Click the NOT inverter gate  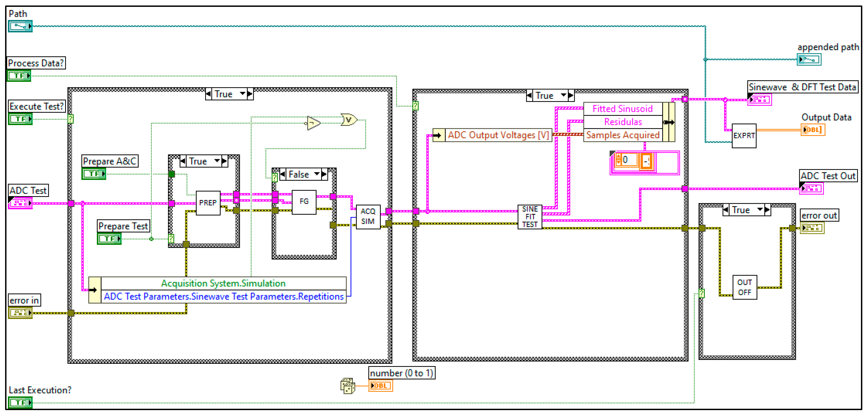313,123
